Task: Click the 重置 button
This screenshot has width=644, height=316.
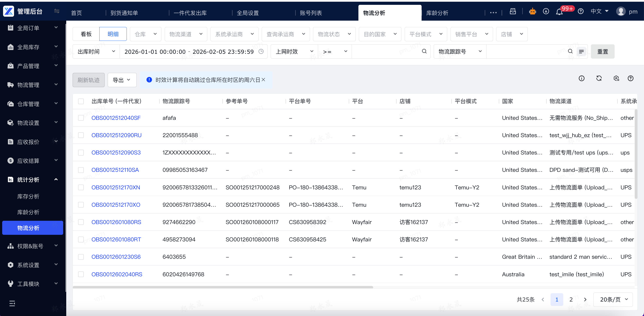Action: [x=602, y=52]
